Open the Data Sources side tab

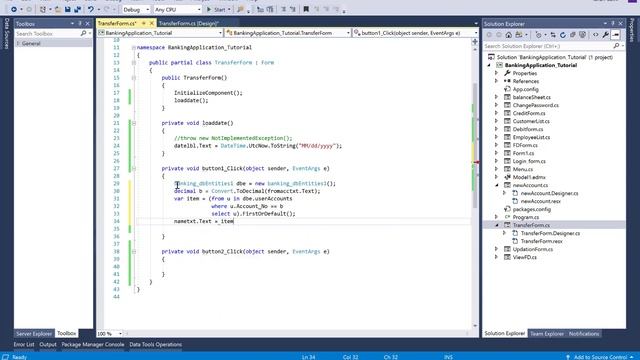coord(7,34)
